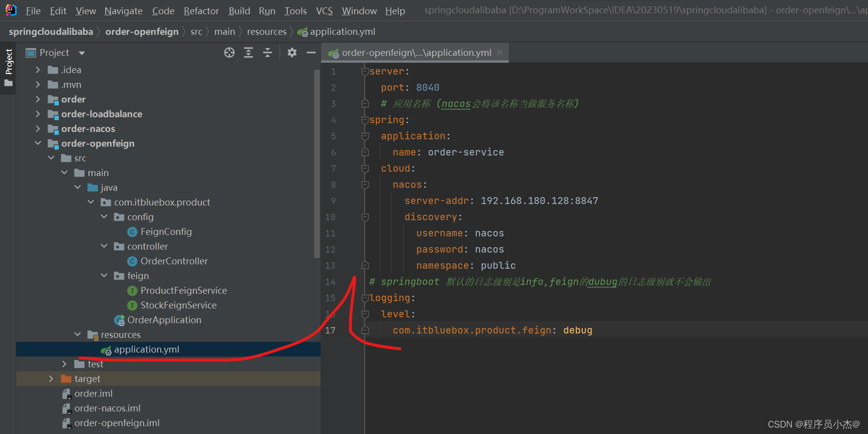Click the order-openfeign.iml file icon
Image resolution: width=868 pixels, height=434 pixels.
67,423
